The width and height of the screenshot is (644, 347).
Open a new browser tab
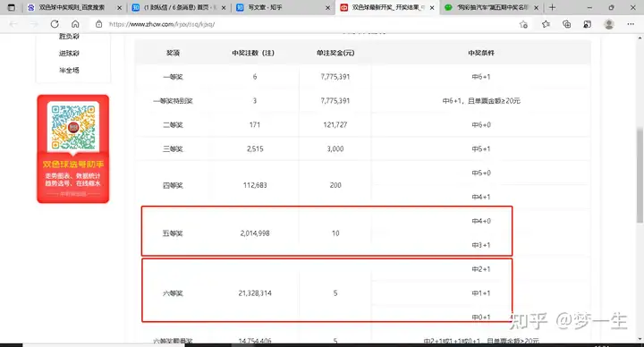(x=552, y=7)
